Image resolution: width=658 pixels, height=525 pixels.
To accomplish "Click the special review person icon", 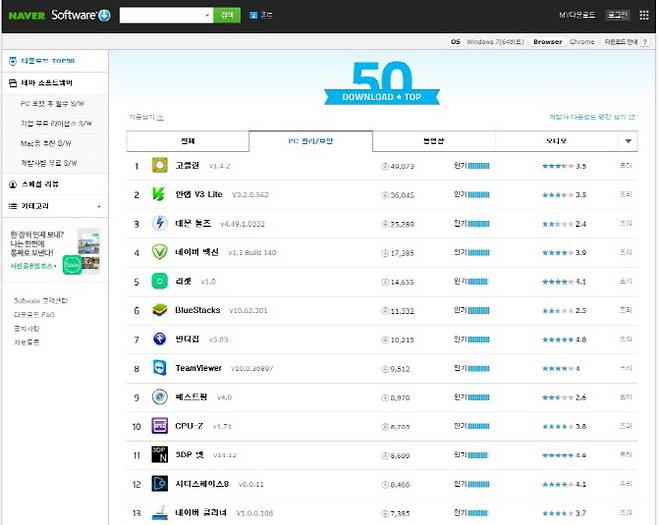I will coord(13,184).
